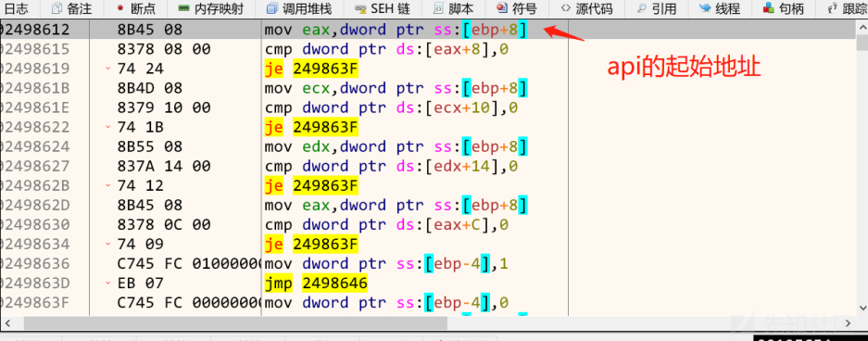Select address 0249863D row
This screenshot has width=868, height=341.
pyautogui.click(x=35, y=284)
